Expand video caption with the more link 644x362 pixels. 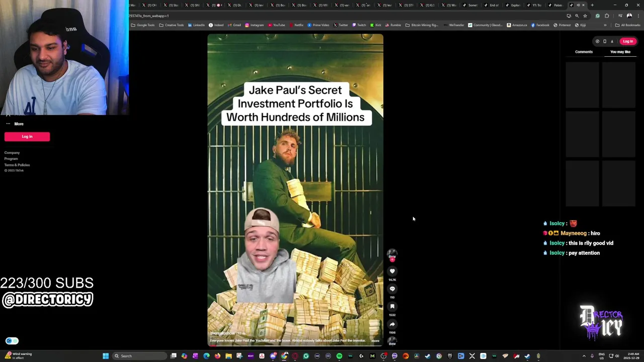coord(375,341)
